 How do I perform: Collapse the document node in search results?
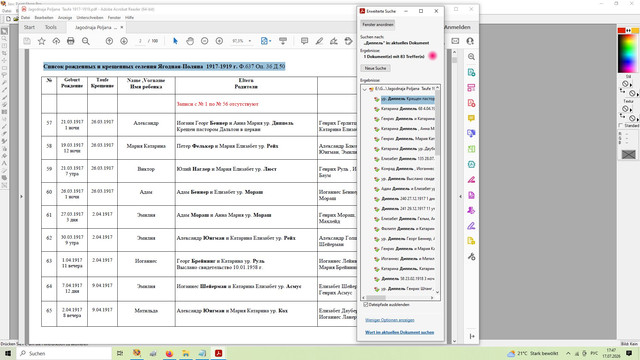364,89
